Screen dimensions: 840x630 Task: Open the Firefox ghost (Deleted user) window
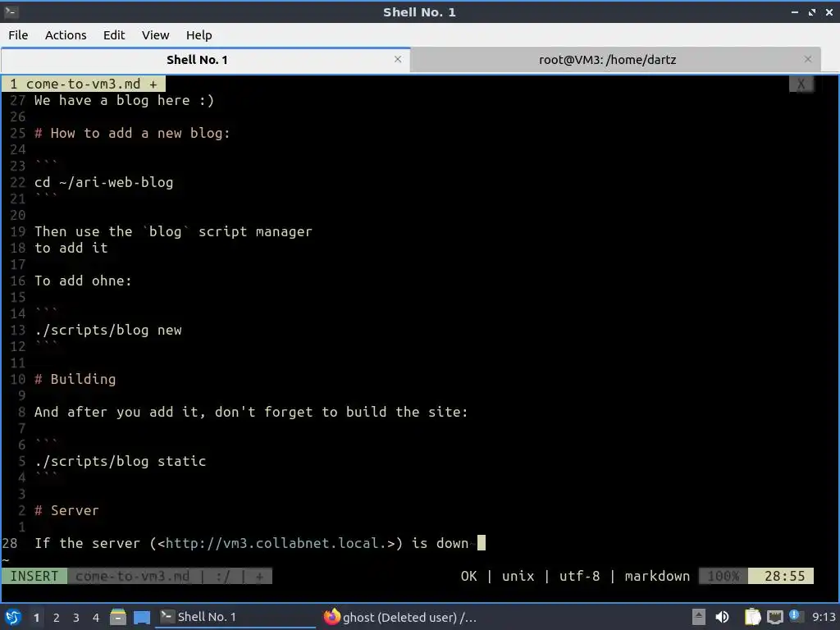pyautogui.click(x=399, y=617)
